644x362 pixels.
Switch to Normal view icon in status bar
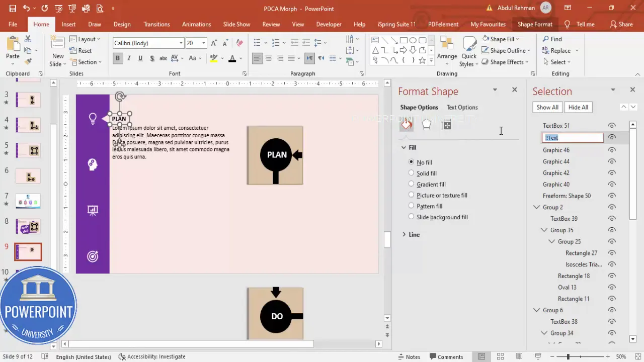click(x=481, y=356)
